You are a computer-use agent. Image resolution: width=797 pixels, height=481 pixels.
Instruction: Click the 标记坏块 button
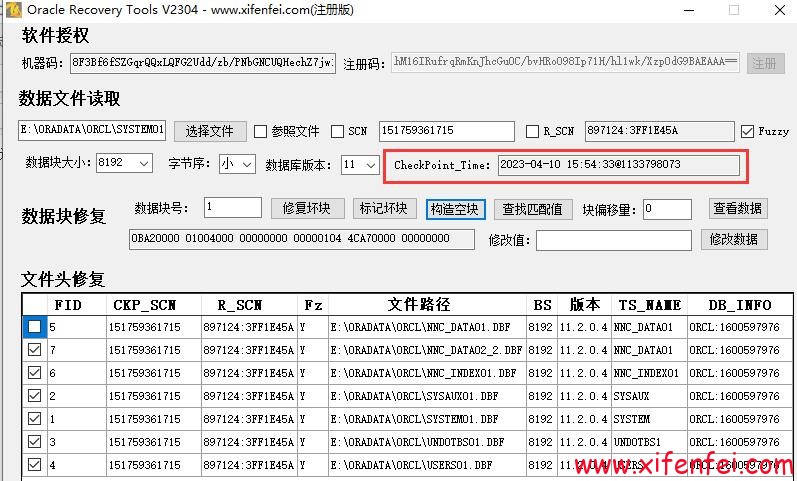(x=384, y=208)
